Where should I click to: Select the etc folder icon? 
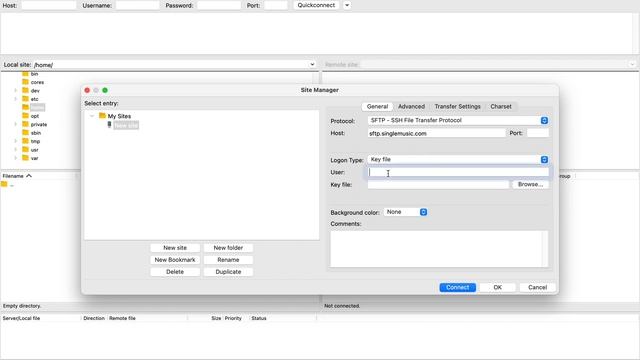tap(25, 99)
